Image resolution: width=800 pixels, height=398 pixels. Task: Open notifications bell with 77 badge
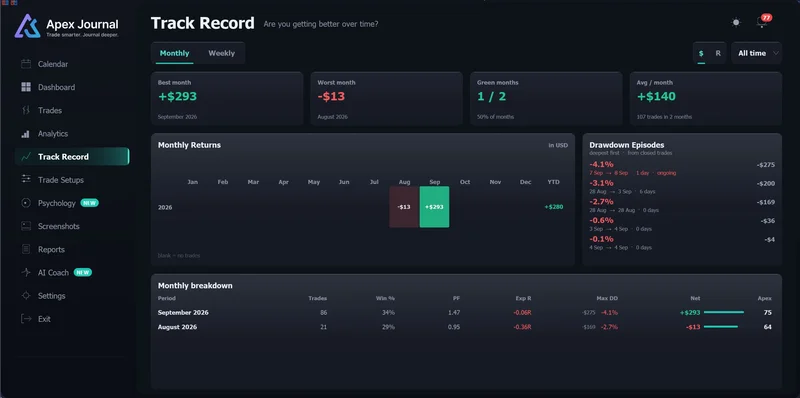(762, 22)
